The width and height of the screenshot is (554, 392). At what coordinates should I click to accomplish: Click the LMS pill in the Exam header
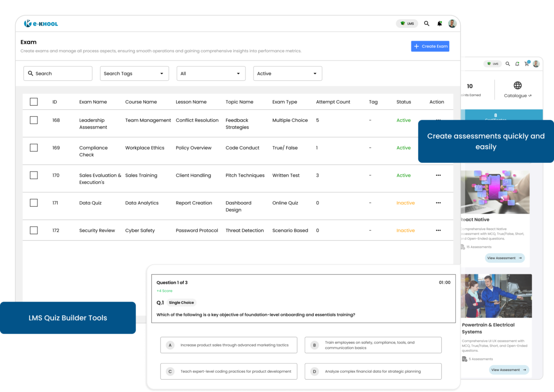(407, 24)
